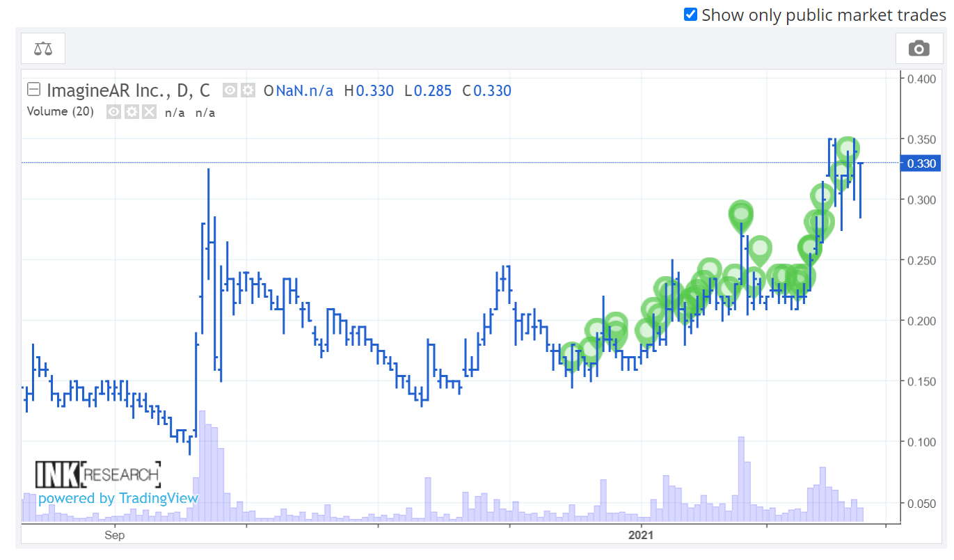Screen dimensions: 954x560
Task: Take a chart snapshot with camera icon
Action: (x=919, y=48)
